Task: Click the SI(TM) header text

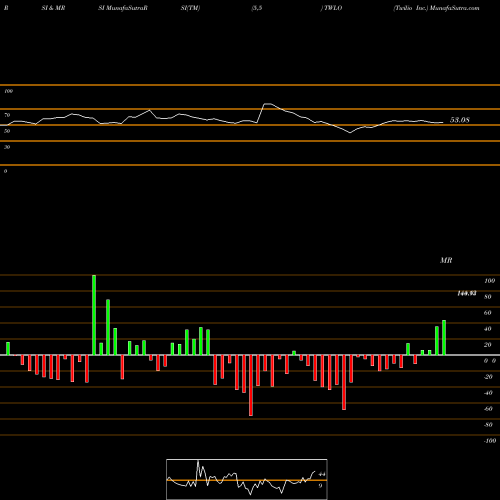Action: point(190,8)
